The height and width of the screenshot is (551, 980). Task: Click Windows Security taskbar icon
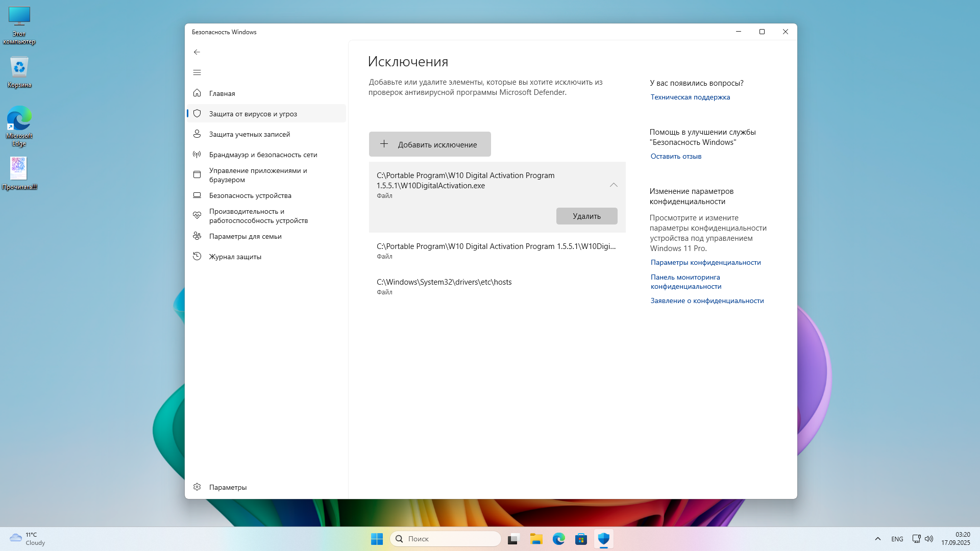pos(603,539)
